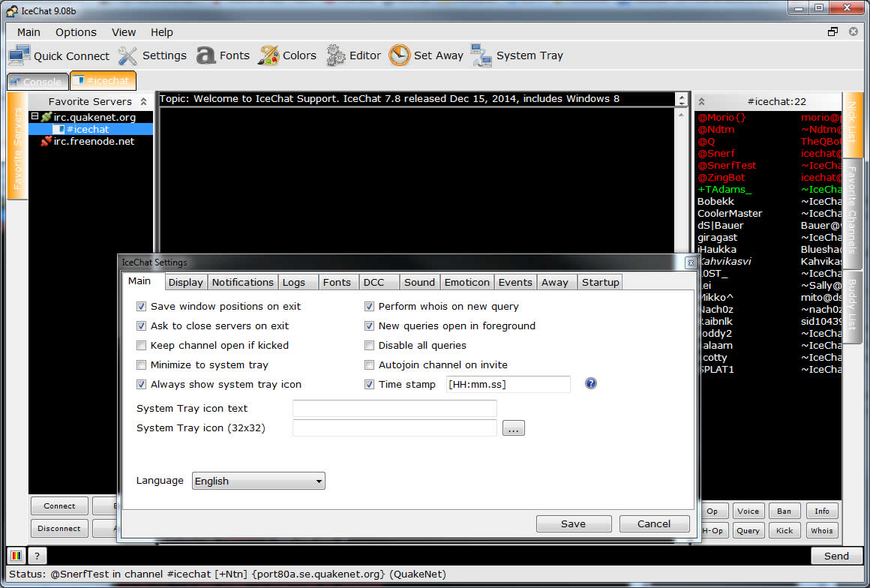870x588 pixels.
Task: Click the disconnected icon for irc.freenode.net
Action: coord(46,142)
